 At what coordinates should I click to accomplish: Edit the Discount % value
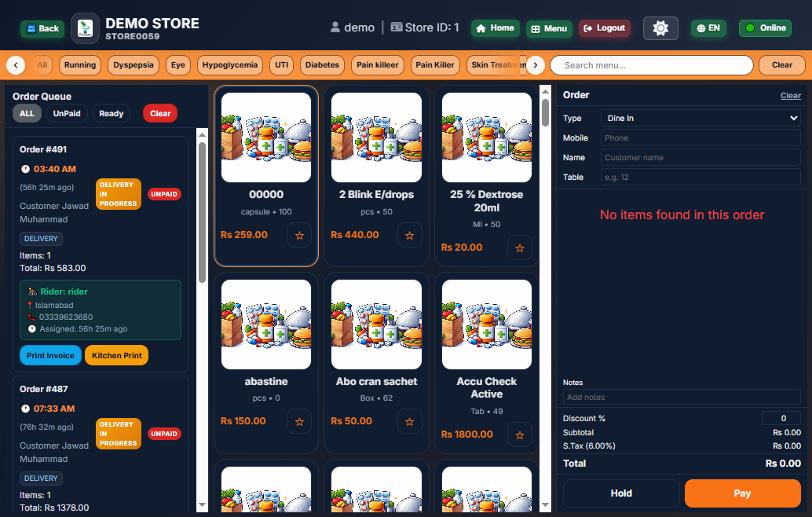click(x=781, y=418)
